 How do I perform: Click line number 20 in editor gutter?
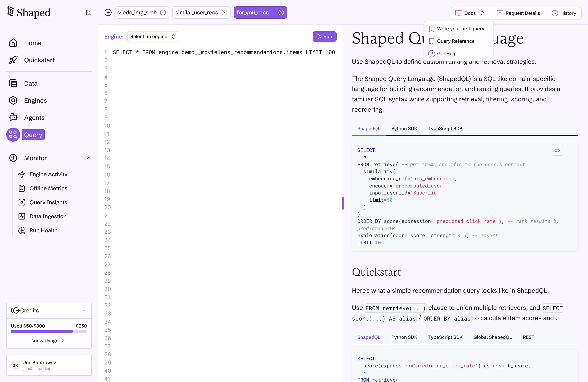[x=108, y=207]
